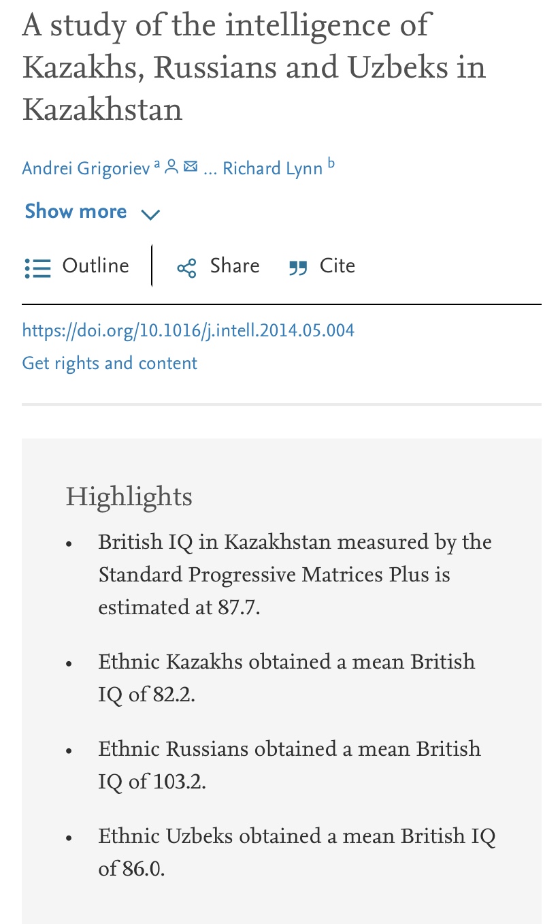Click superscript affiliation marker b after Lynn

click(x=331, y=163)
